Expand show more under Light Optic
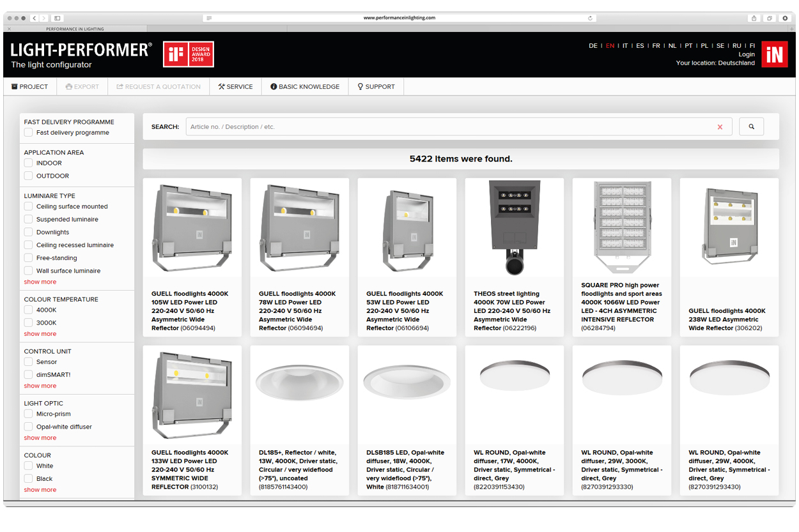 [x=40, y=438]
